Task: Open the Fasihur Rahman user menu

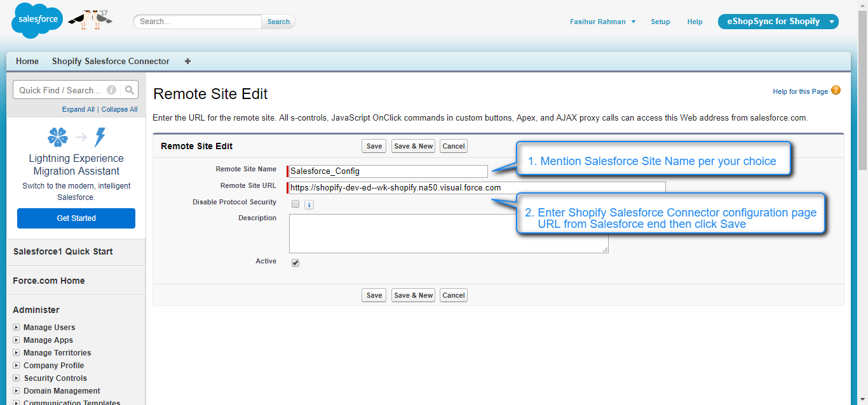Action: [602, 22]
